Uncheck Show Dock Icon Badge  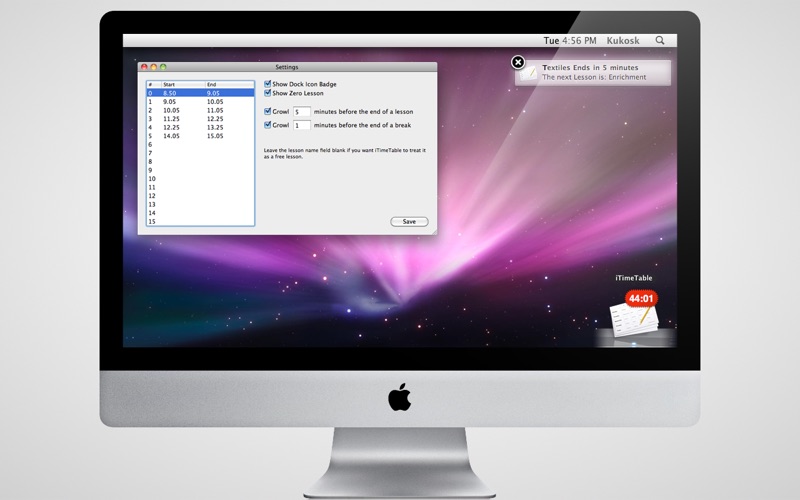pyautogui.click(x=267, y=84)
